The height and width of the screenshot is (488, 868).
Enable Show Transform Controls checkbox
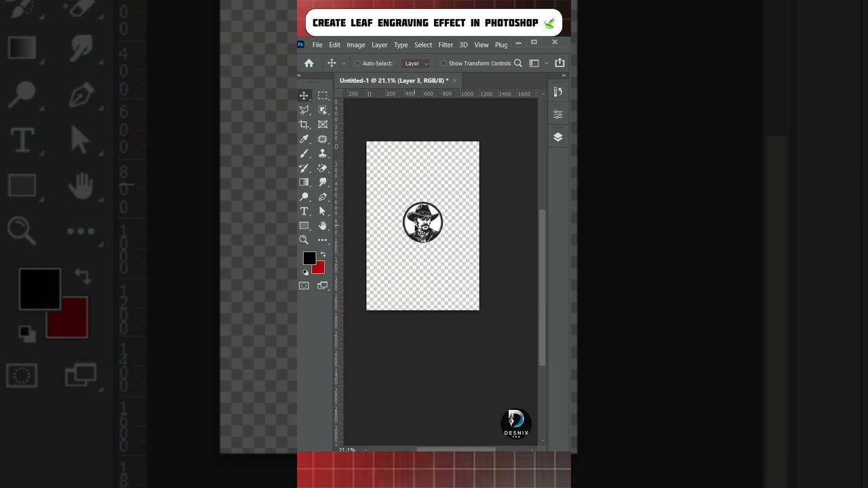(x=443, y=64)
